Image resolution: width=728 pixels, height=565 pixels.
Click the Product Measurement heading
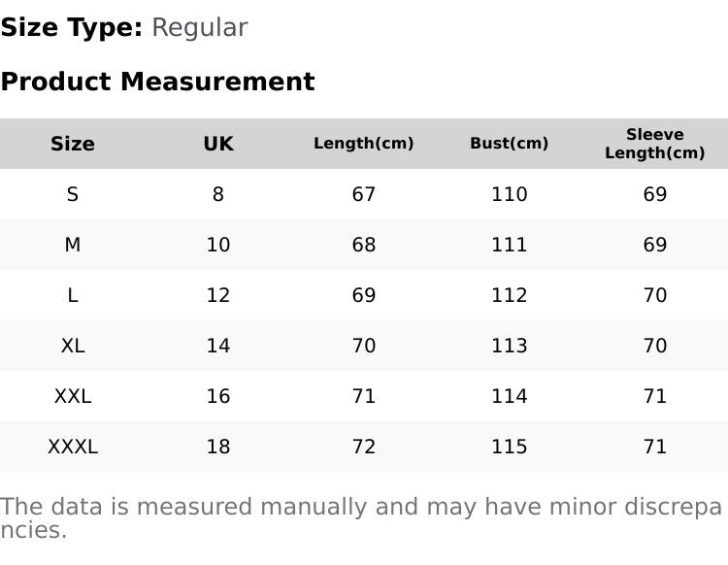click(x=158, y=82)
